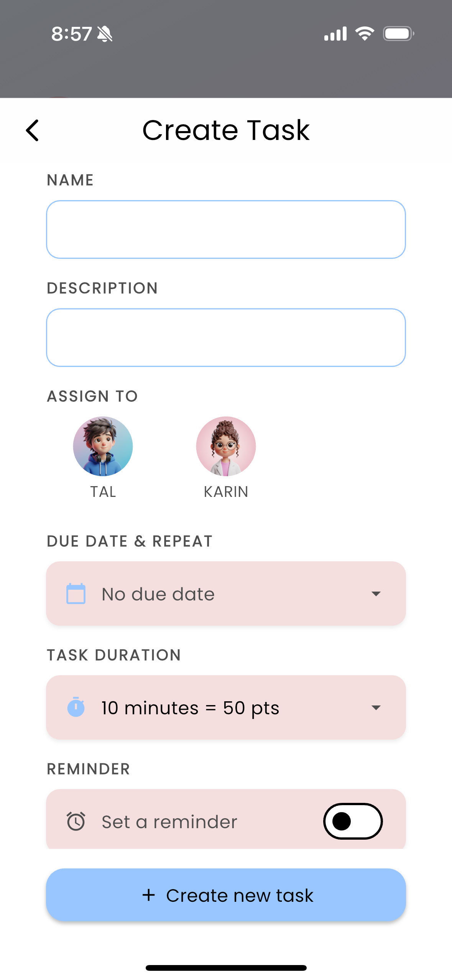Select Karin as the task assignee
This screenshot has height=980, width=452.
pos(226,446)
